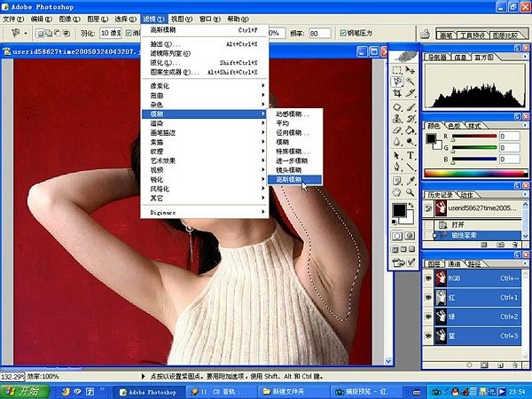
Task: Hide the 红 (Red) channel eye icon
Action: click(x=428, y=297)
